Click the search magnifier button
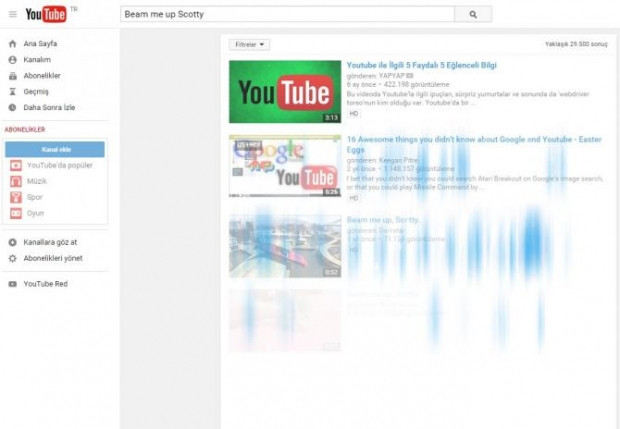Image resolution: width=620 pixels, height=429 pixels. point(473,14)
